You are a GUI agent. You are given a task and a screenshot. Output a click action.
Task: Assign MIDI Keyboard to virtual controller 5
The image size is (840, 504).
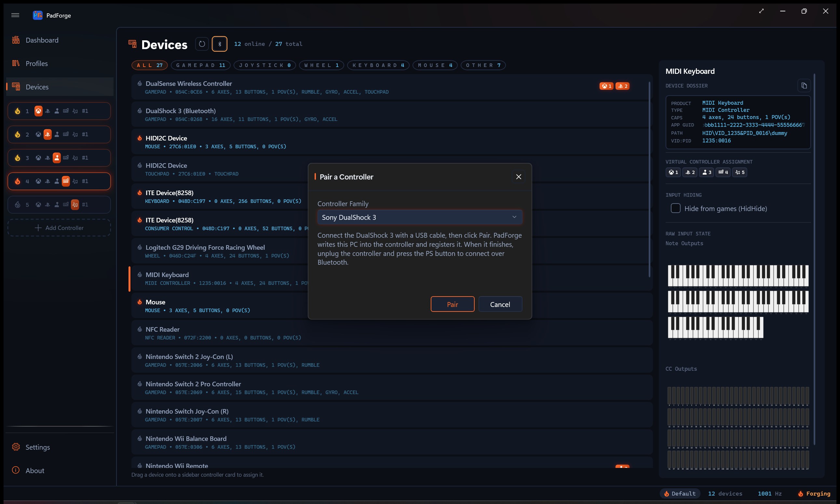coord(740,173)
